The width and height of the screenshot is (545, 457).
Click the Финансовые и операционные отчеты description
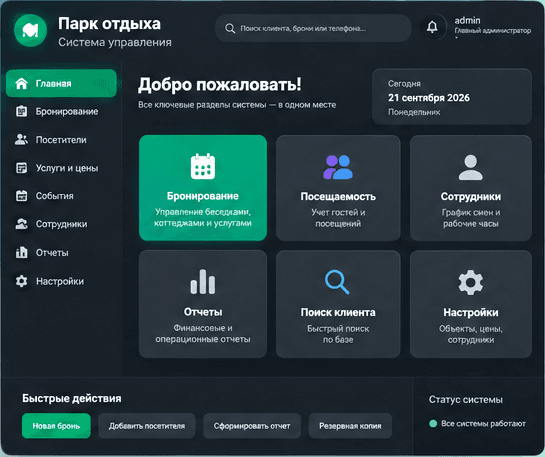pyautogui.click(x=203, y=334)
